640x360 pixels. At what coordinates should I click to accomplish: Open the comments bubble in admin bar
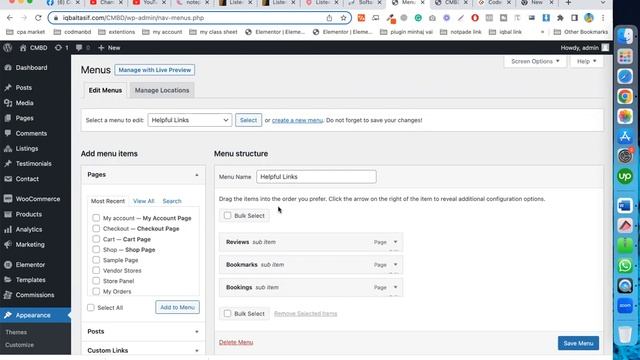[x=82, y=48]
